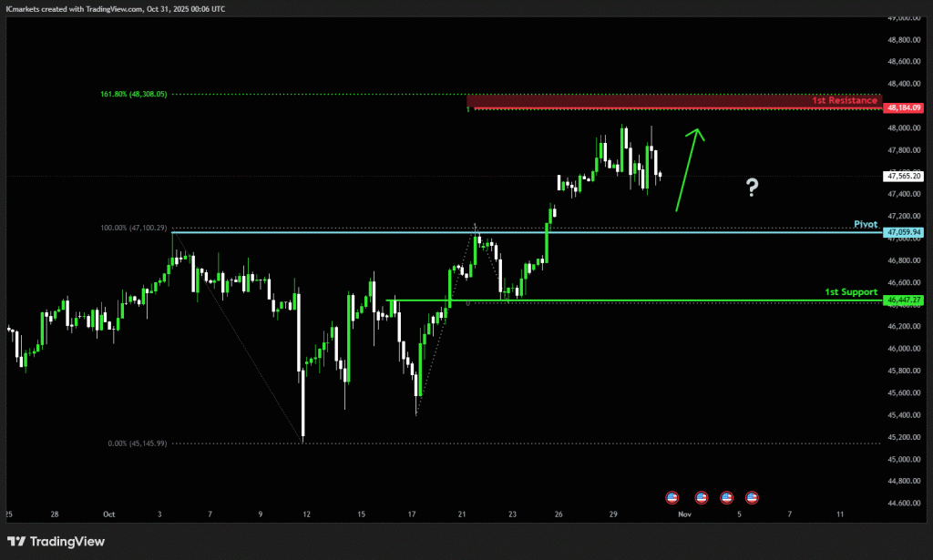Screen dimensions: 933x560
Task: Click the second US flag event icon from left
Action: point(702,497)
